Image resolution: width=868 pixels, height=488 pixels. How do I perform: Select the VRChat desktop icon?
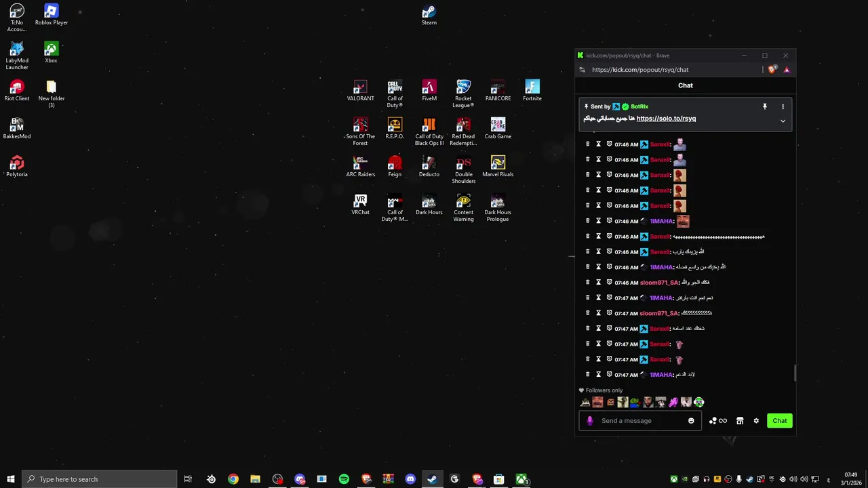coord(360,205)
